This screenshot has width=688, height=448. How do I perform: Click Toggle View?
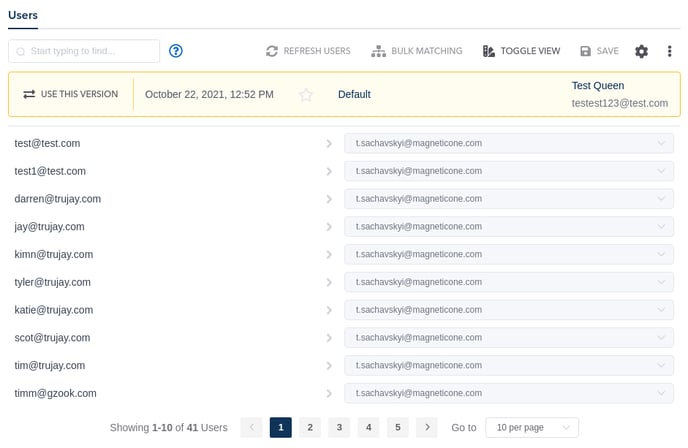[x=521, y=51]
